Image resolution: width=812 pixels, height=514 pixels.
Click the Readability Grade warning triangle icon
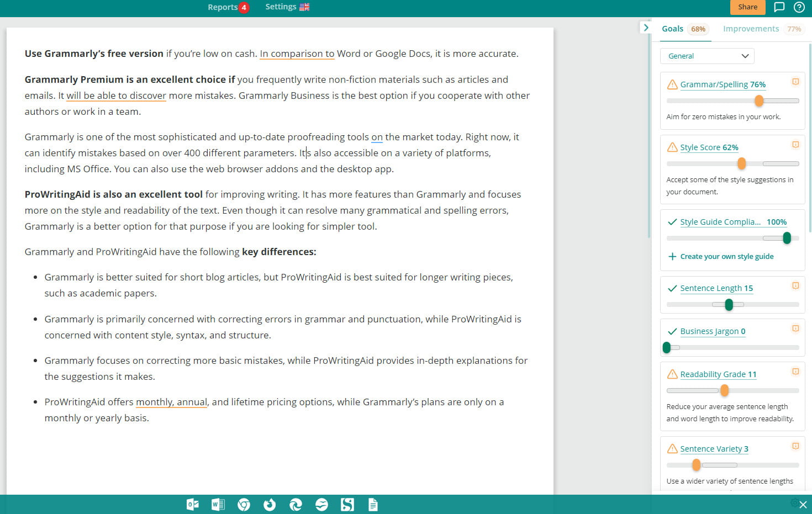click(672, 374)
